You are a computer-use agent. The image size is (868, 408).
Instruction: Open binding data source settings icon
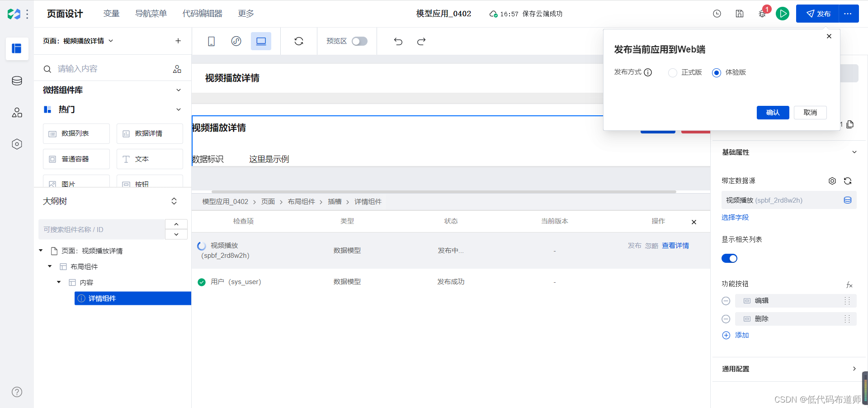click(832, 181)
